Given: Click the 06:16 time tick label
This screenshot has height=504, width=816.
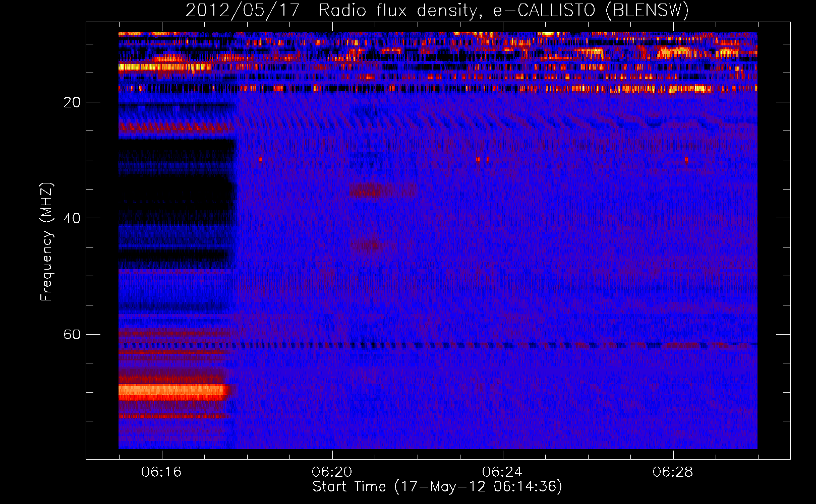Looking at the screenshot, I should 161,472.
